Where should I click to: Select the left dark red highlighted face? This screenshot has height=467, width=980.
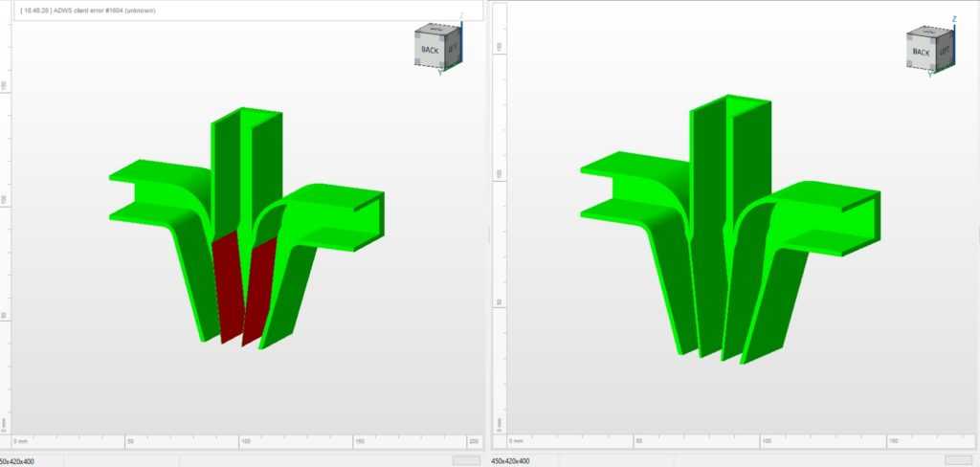[x=228, y=287]
